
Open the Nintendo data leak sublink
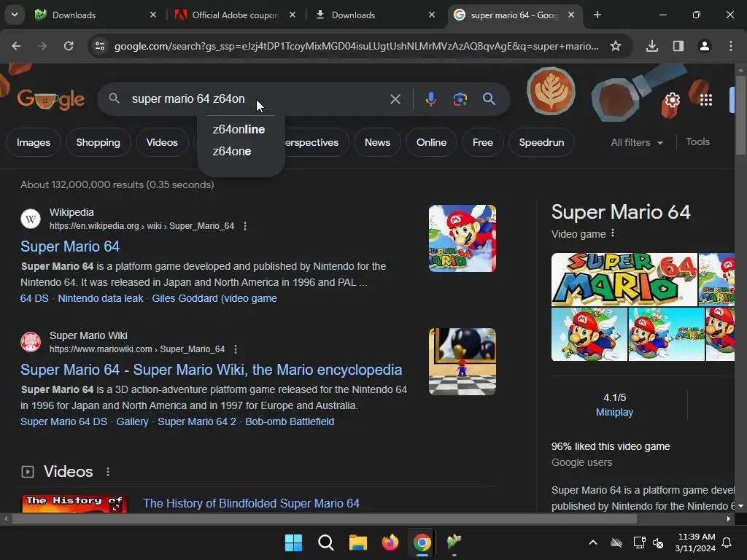pyautogui.click(x=100, y=298)
